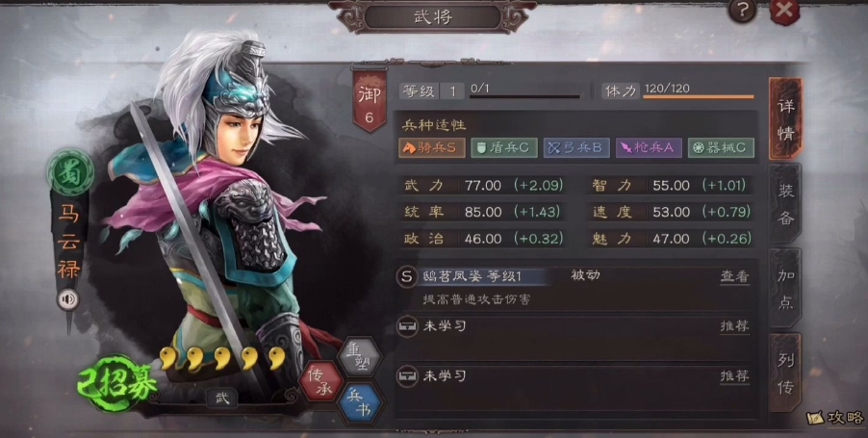
Task: Click the 重塑 hexagon icon
Action: (360, 356)
